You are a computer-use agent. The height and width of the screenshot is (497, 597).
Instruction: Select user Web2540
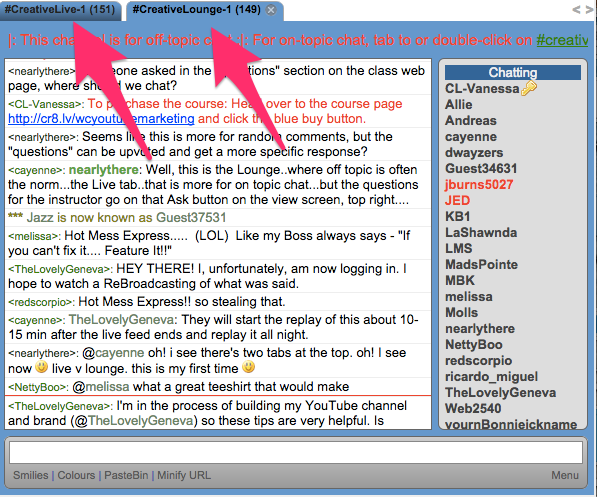pos(473,409)
